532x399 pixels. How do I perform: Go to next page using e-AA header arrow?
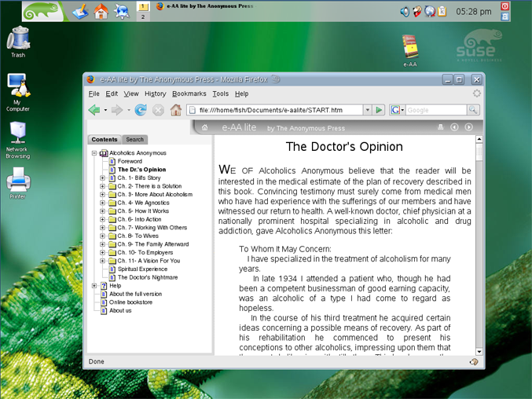click(x=468, y=127)
